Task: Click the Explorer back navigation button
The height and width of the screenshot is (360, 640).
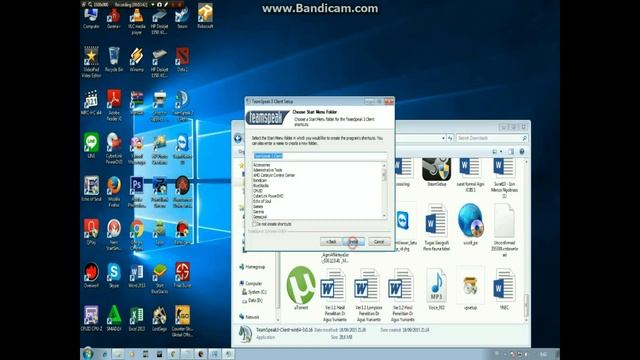Action: click(x=238, y=138)
